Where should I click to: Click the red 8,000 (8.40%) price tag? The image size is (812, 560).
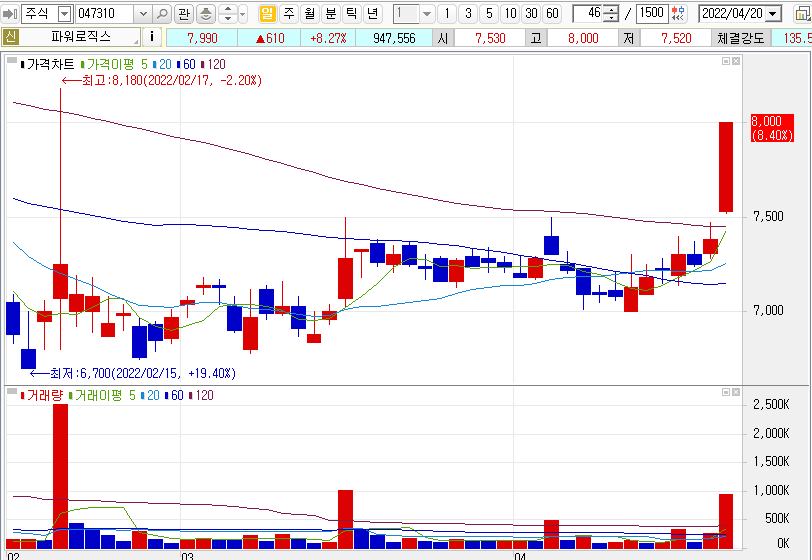click(772, 128)
